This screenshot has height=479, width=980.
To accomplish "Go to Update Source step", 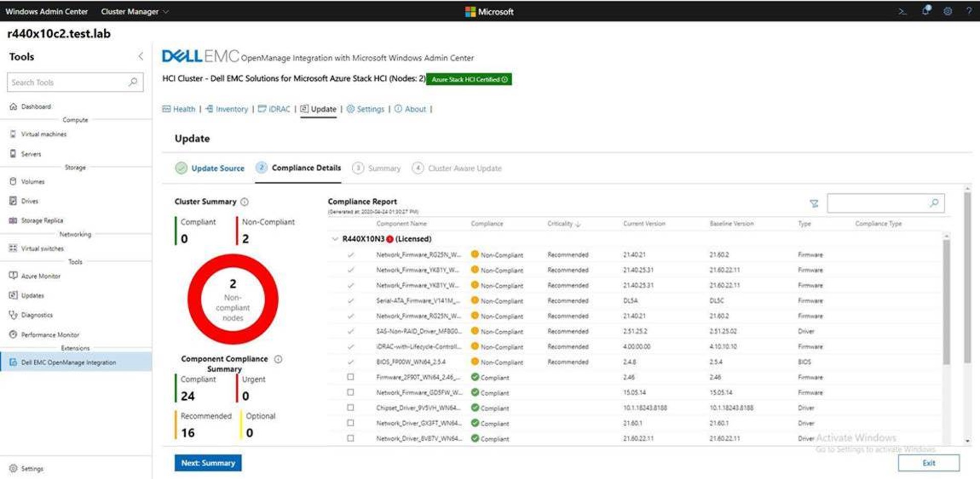I will 210,168.
